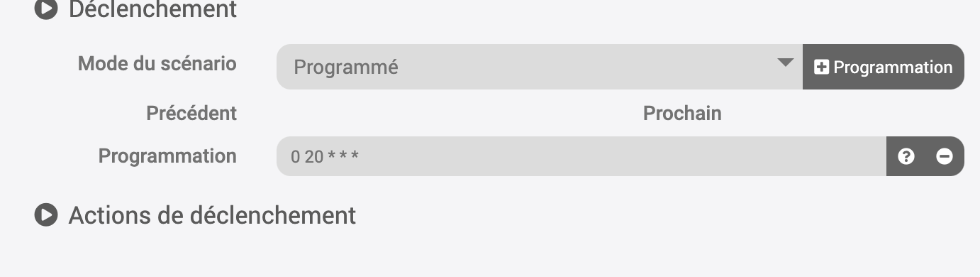The width and height of the screenshot is (980, 277).
Task: Add a schedule with the Programmation button
Action: point(884,67)
